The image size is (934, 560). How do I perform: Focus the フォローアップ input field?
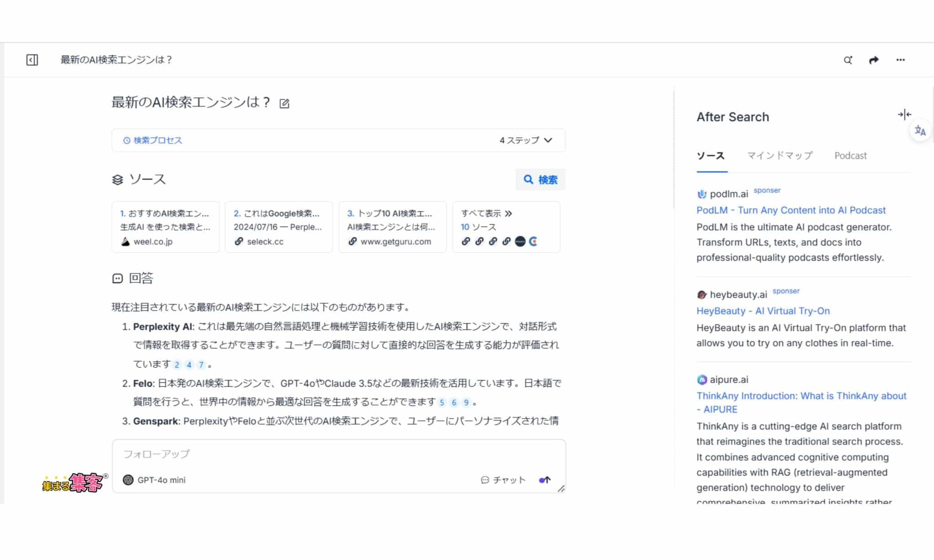pyautogui.click(x=338, y=454)
